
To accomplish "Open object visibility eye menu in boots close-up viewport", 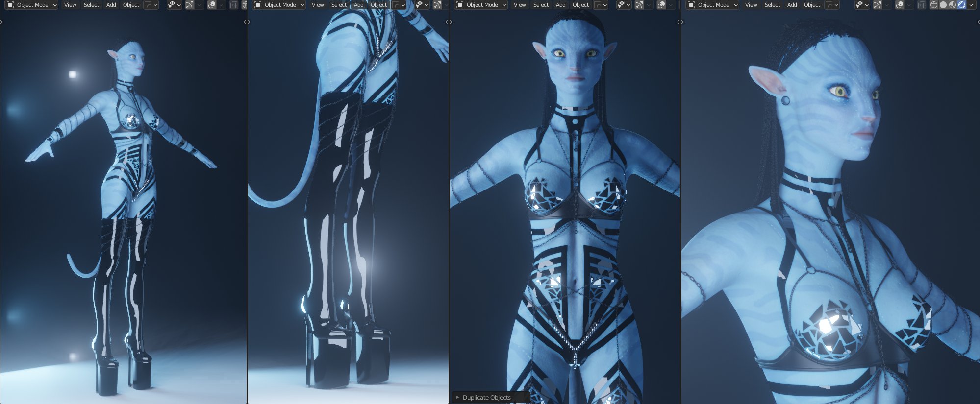I will click(x=422, y=5).
